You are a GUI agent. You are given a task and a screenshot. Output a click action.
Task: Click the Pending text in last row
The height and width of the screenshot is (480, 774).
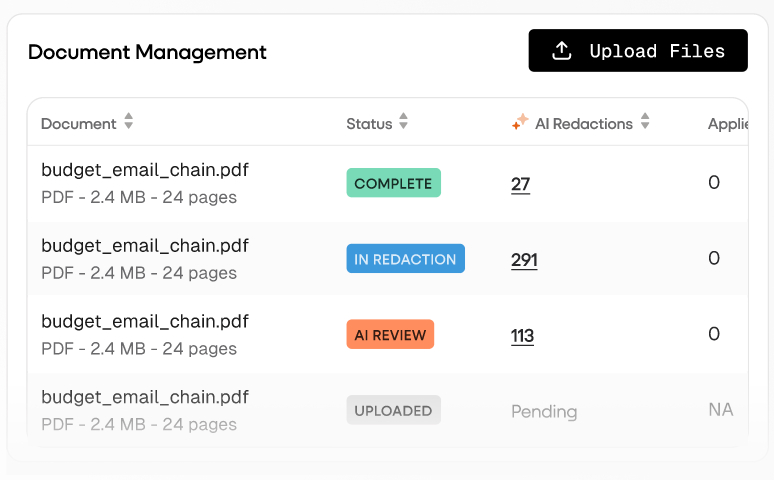coord(544,411)
